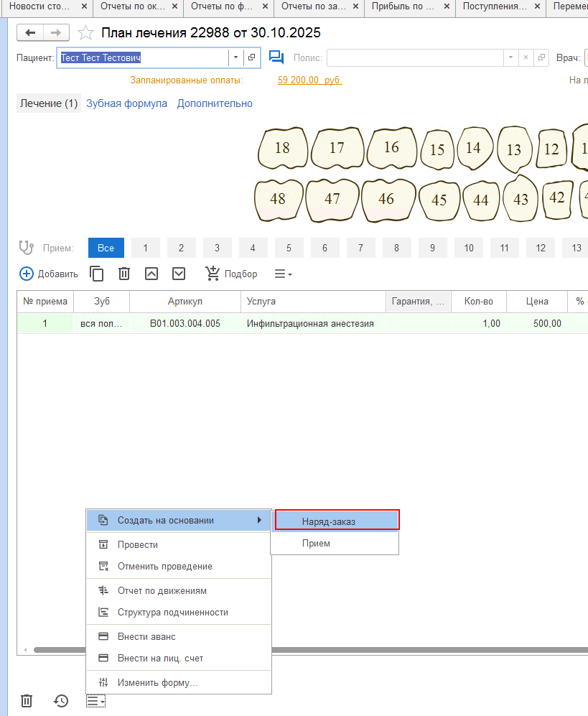Switch to the Лечение (1) tab
The image size is (588, 716).
[49, 103]
